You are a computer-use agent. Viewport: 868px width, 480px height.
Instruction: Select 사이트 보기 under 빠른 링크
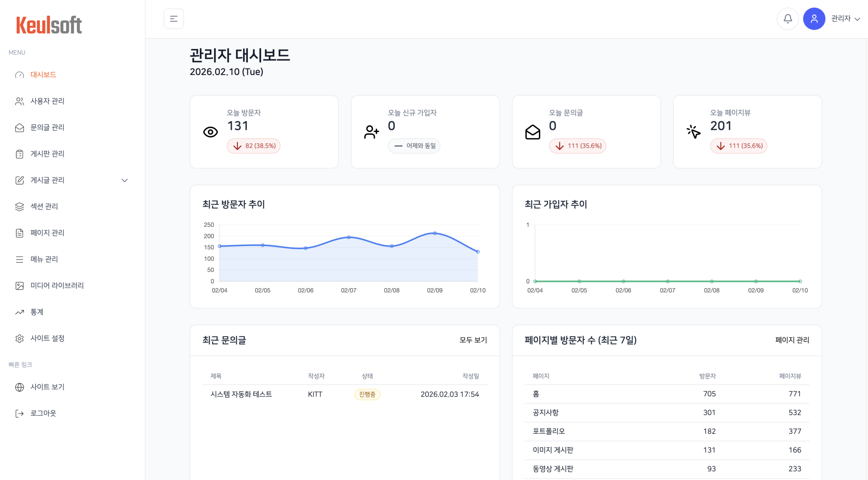coord(47,387)
